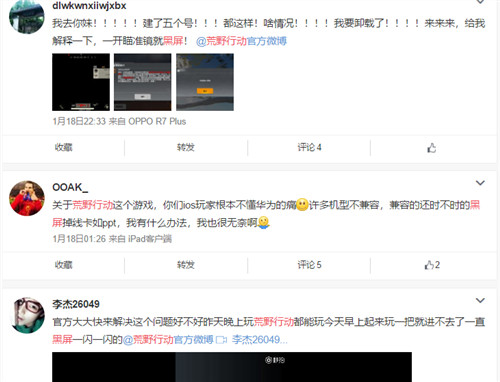View the first black screenshot thumbnail
The width and height of the screenshot is (500, 382).
[81, 82]
